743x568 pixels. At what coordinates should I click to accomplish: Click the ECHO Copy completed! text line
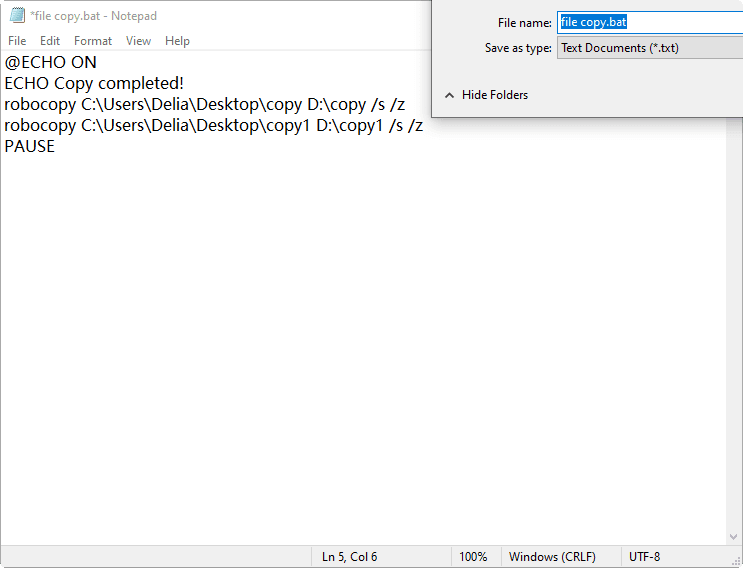(x=94, y=84)
